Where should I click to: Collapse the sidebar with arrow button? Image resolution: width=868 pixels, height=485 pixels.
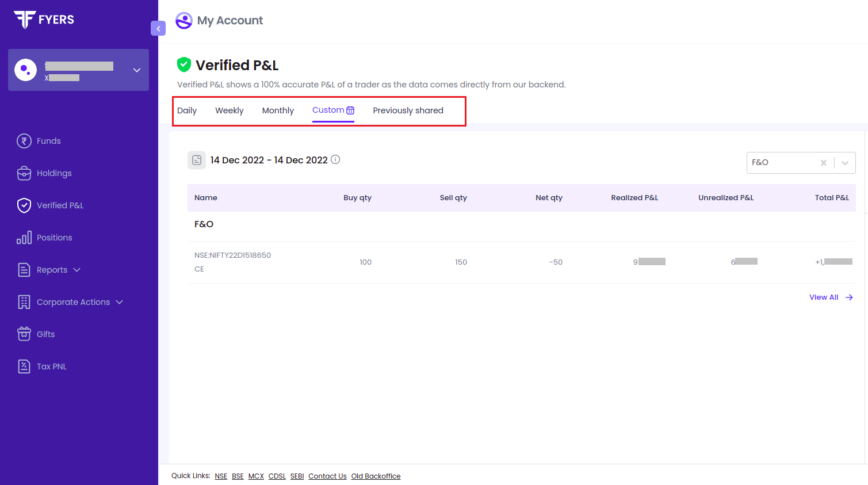coord(158,28)
